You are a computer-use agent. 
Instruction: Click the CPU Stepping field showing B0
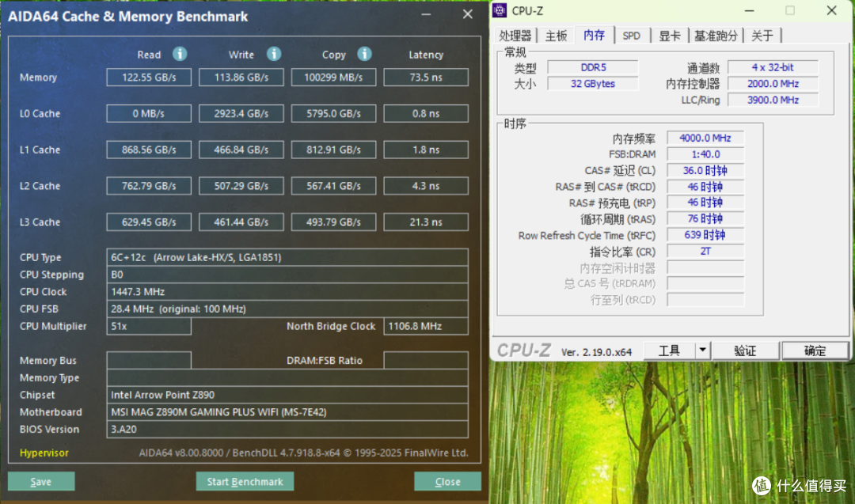point(287,275)
